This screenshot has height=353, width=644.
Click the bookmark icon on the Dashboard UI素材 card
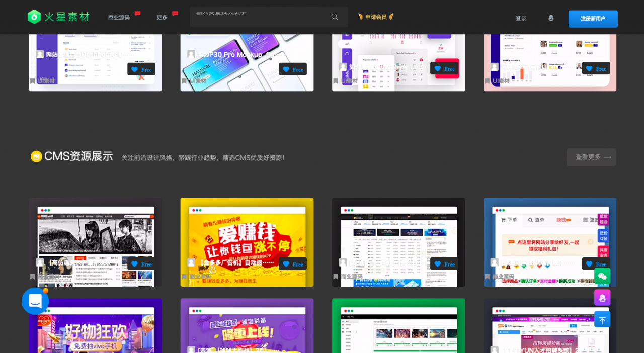(32, 80)
